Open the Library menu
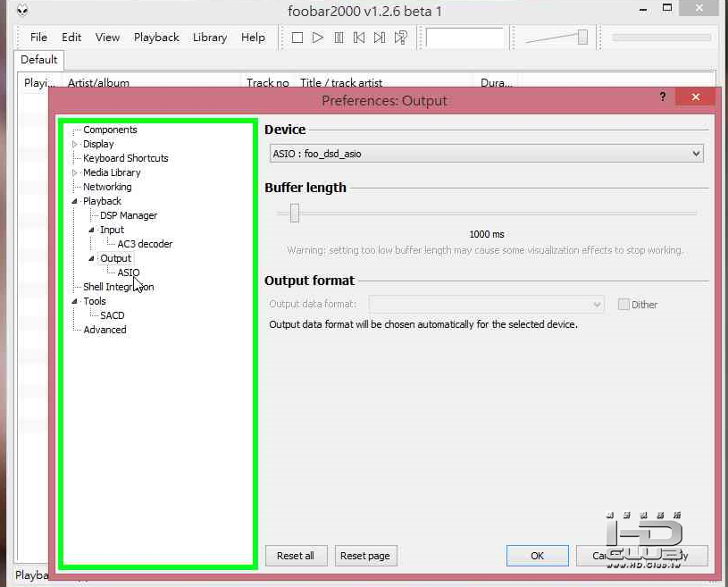This screenshot has height=587, width=728. (x=210, y=38)
